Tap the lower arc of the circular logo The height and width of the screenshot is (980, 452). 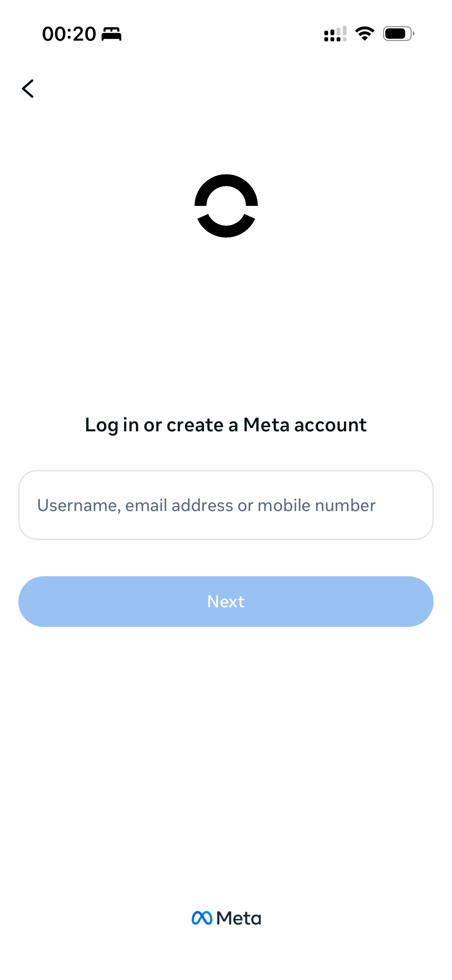pos(226,229)
